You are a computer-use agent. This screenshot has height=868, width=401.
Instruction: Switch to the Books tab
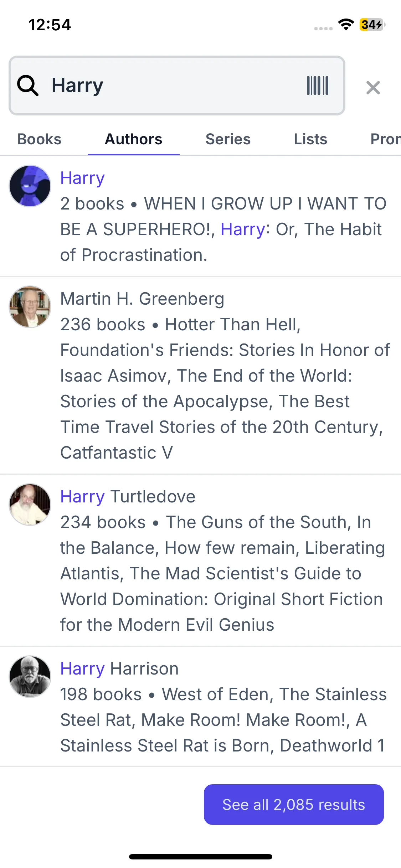coord(40,139)
